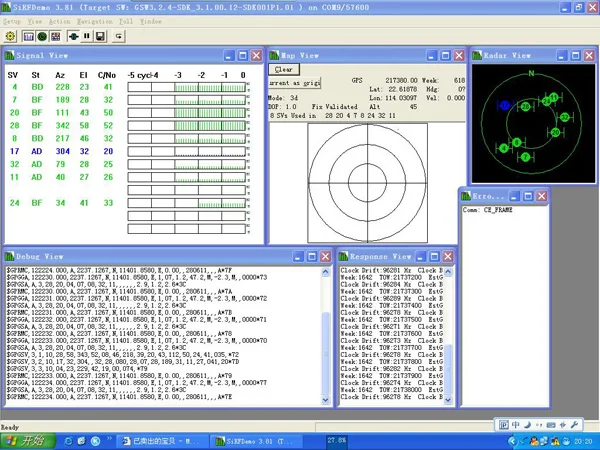Open the Poll menu
Viewport: 600px width, 450px height.
126,21
